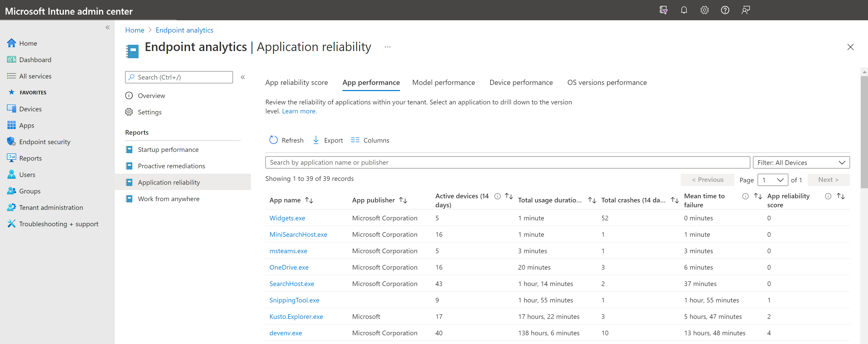Open the feedback person icon

pyautogui.click(x=745, y=10)
